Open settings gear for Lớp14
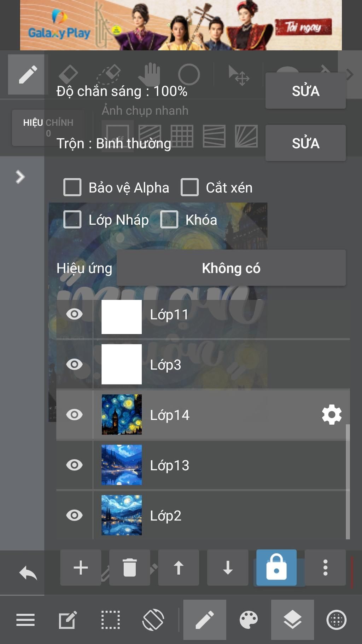The height and width of the screenshot is (644, 362). click(x=332, y=415)
